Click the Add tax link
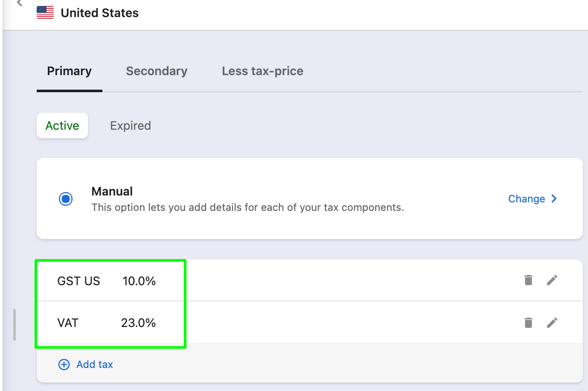The image size is (588, 391). click(x=95, y=365)
